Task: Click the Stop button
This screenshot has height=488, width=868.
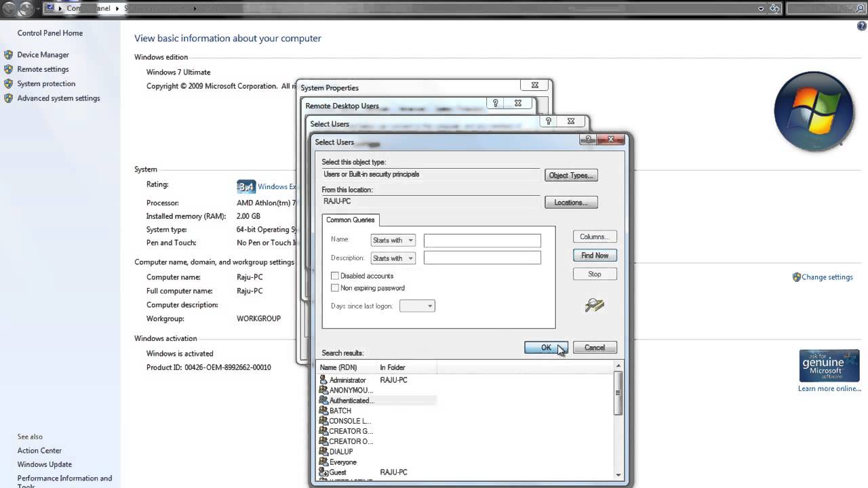Action: coord(595,274)
